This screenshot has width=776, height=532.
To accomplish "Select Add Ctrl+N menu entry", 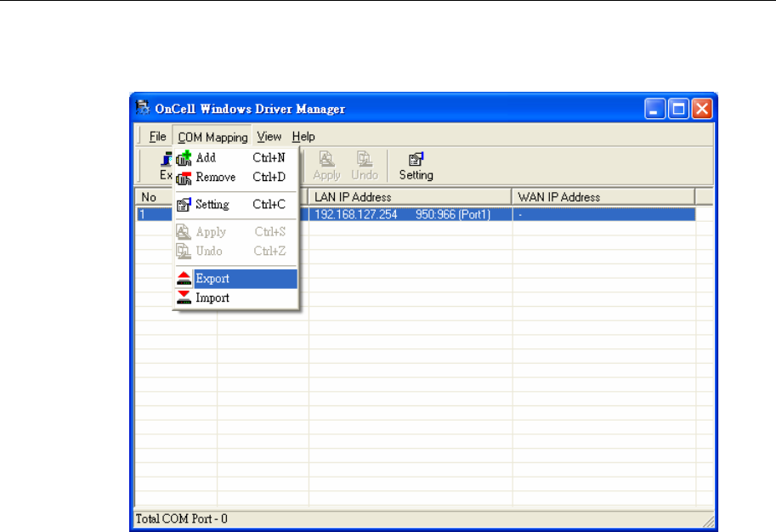I will click(x=235, y=158).
